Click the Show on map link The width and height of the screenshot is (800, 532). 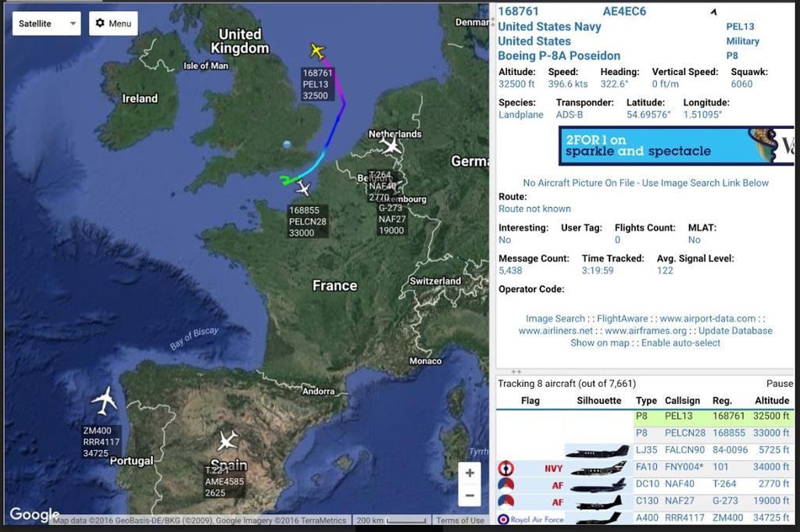click(x=599, y=342)
